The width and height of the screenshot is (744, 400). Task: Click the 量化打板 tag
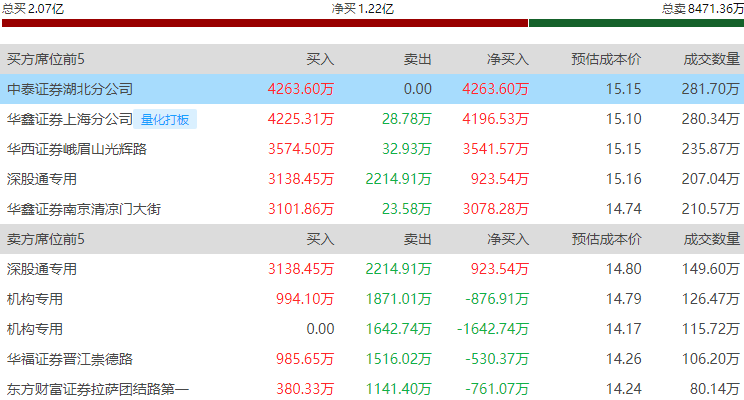165,119
